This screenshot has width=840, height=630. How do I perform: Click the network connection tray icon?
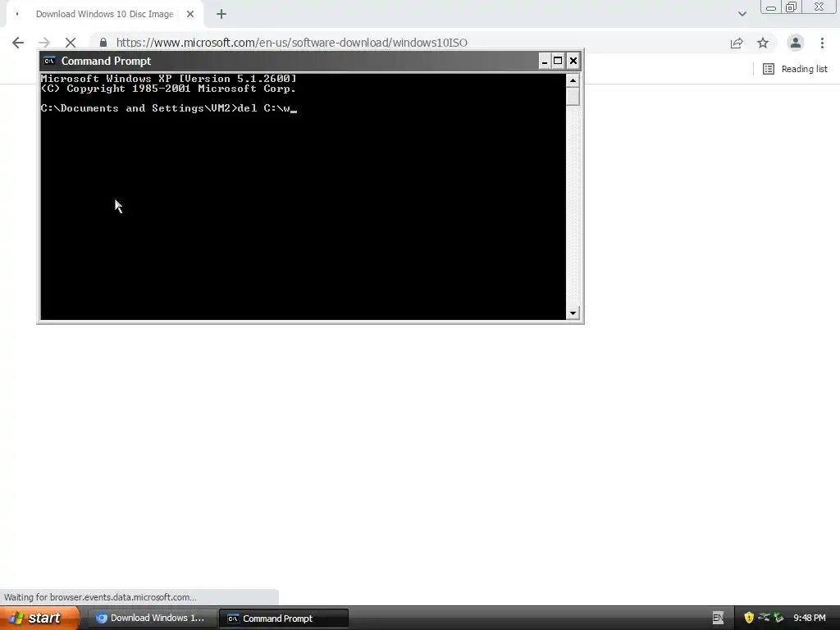coord(764,618)
